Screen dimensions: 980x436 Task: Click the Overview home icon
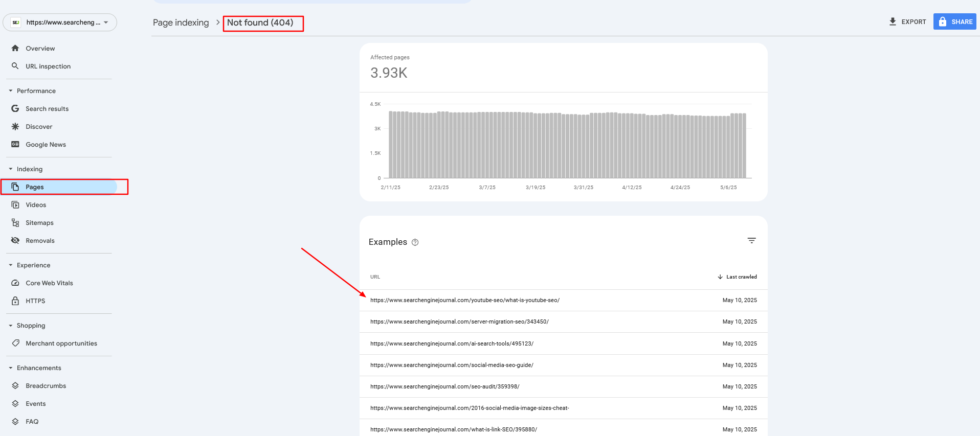15,48
